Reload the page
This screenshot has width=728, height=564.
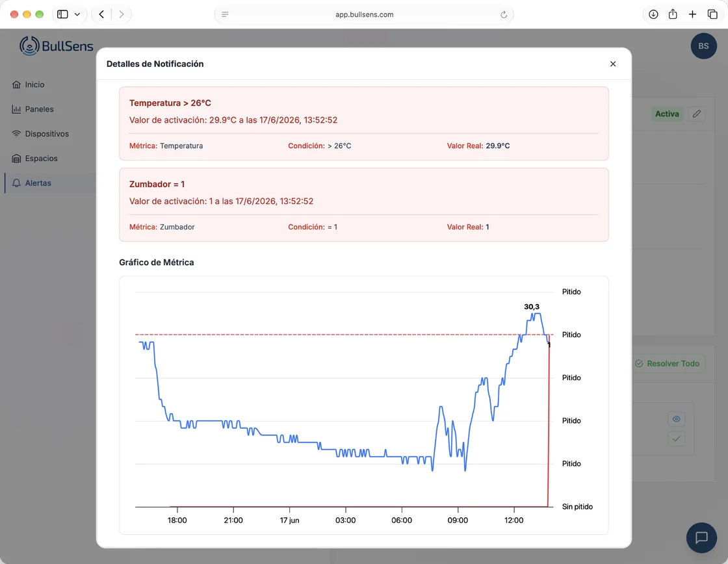point(504,14)
